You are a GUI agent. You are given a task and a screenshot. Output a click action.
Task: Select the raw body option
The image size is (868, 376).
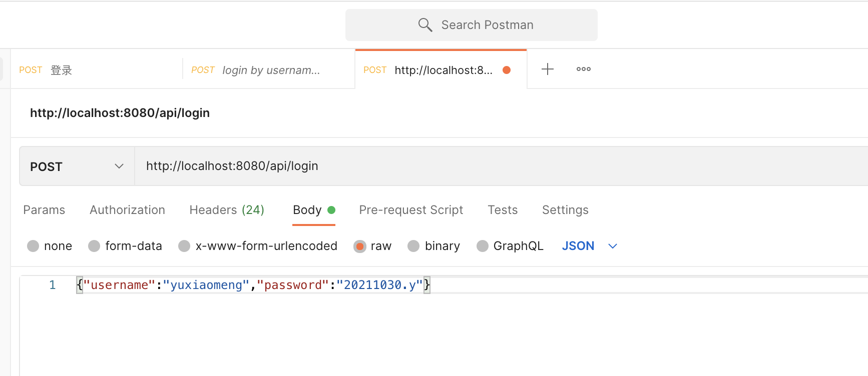359,246
